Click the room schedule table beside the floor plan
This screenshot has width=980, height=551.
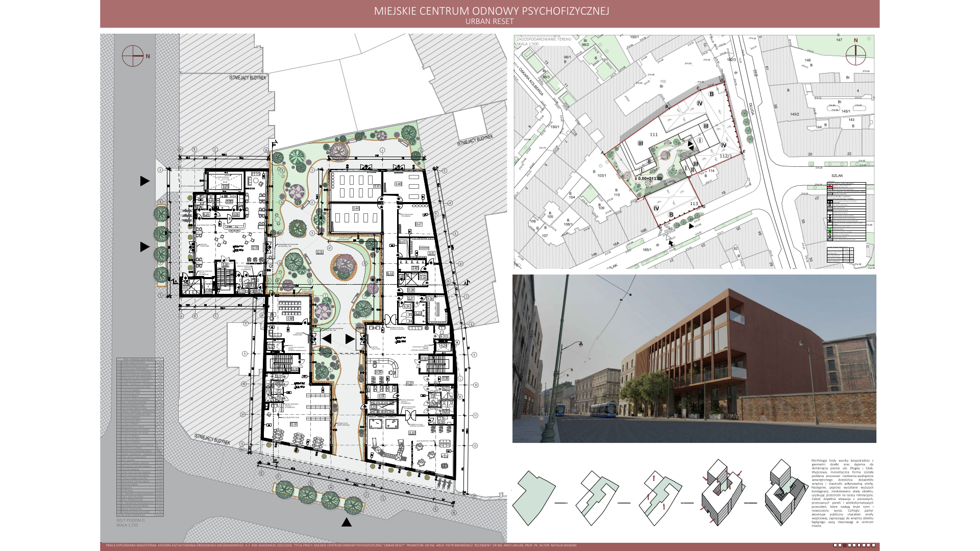pyautogui.click(x=140, y=437)
